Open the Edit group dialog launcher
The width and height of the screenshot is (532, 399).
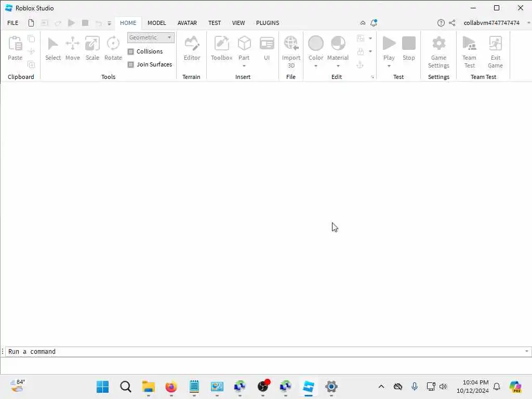373,77
